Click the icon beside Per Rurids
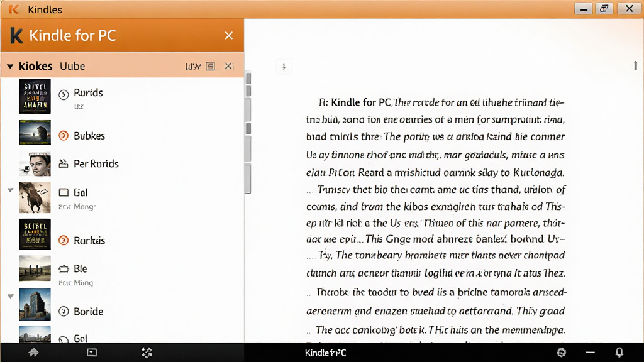 [64, 163]
